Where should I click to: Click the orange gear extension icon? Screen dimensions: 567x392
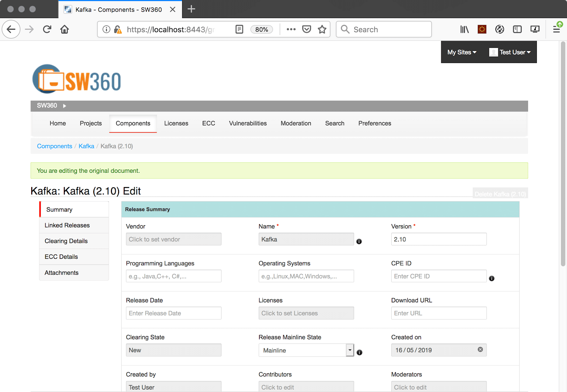[x=482, y=29]
